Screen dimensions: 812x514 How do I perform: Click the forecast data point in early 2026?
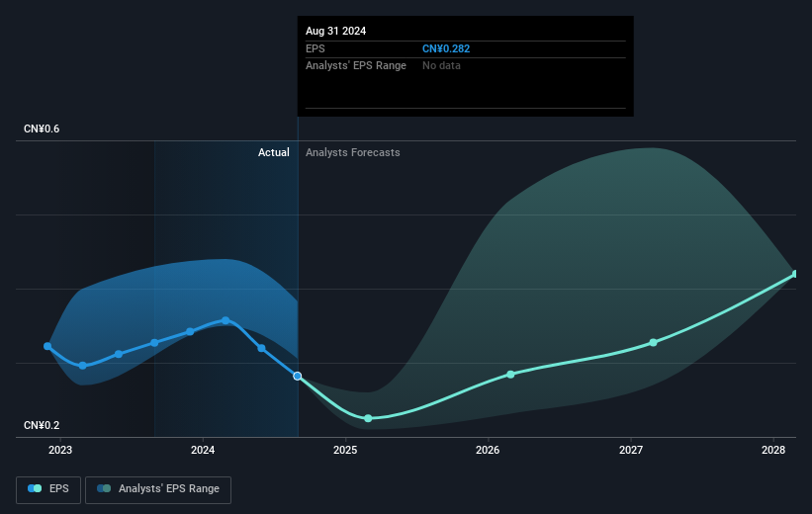510,375
